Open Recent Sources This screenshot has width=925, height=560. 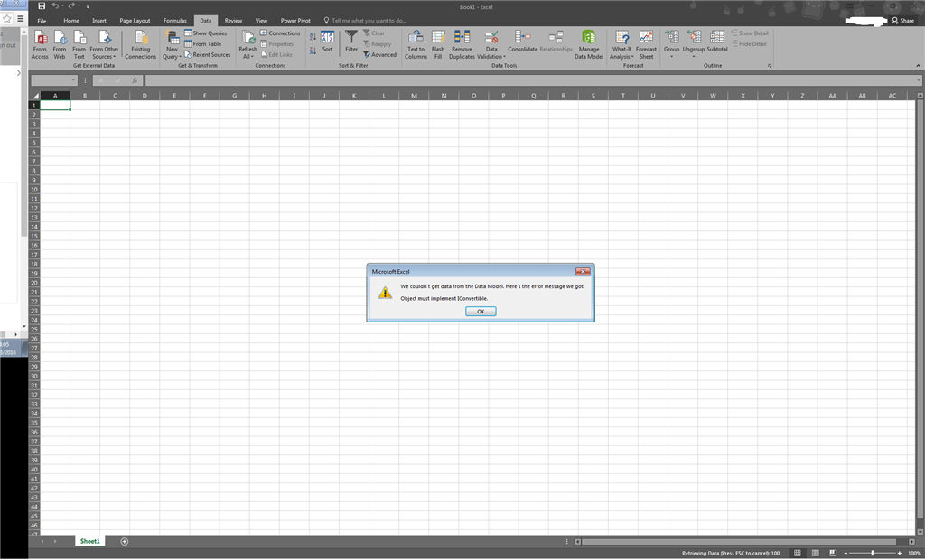(x=207, y=54)
